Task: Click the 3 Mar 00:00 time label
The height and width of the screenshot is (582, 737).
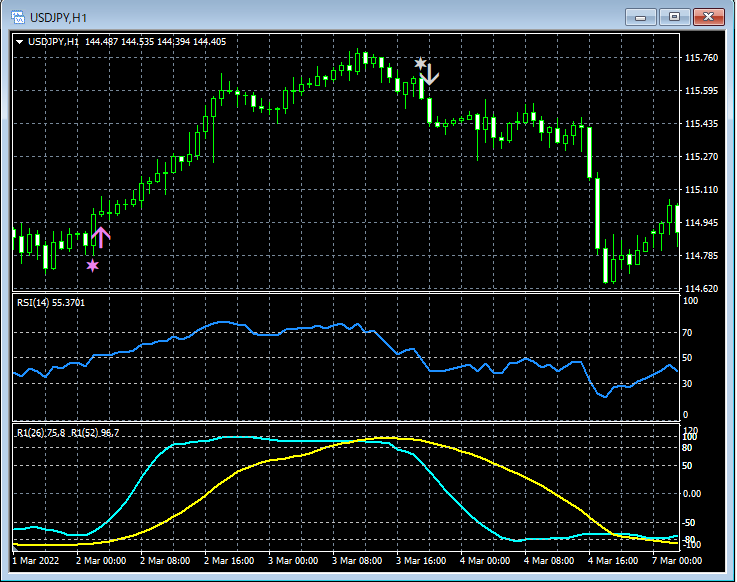Action: coord(292,561)
